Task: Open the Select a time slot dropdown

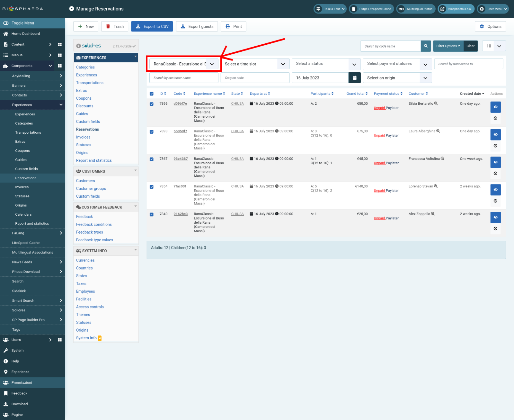Action: pos(255,64)
